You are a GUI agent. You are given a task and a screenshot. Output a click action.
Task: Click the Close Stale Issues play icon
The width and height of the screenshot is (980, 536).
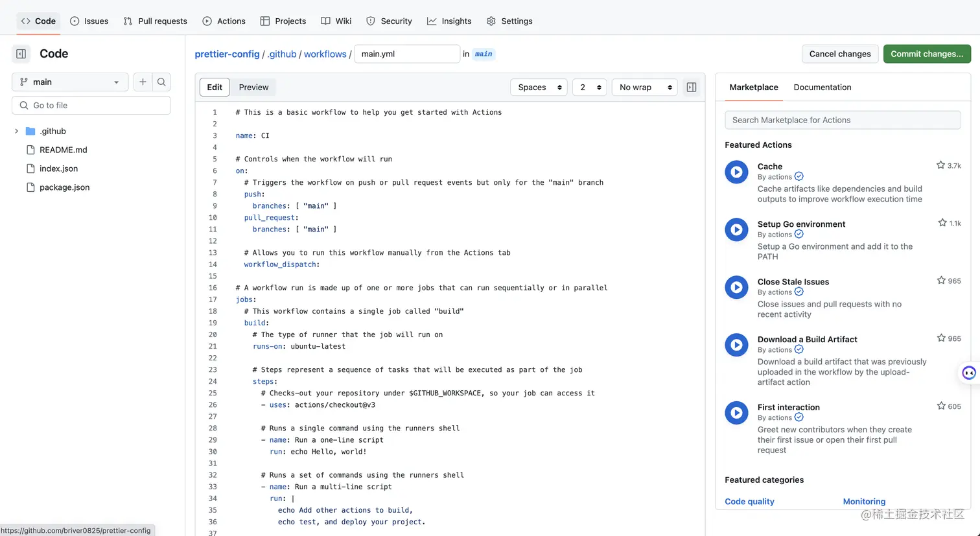coord(736,287)
